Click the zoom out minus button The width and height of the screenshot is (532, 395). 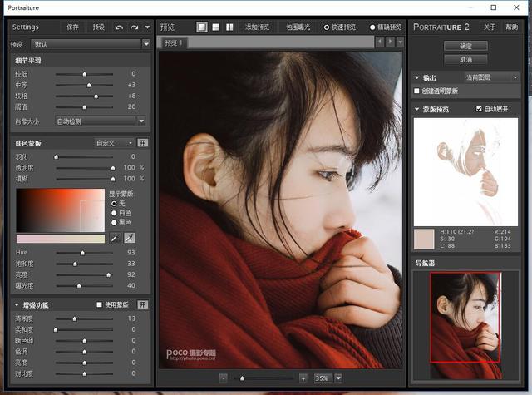224,378
